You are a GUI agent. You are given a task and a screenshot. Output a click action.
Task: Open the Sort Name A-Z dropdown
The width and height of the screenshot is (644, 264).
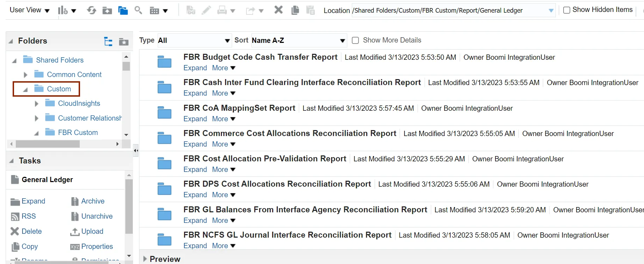point(298,40)
